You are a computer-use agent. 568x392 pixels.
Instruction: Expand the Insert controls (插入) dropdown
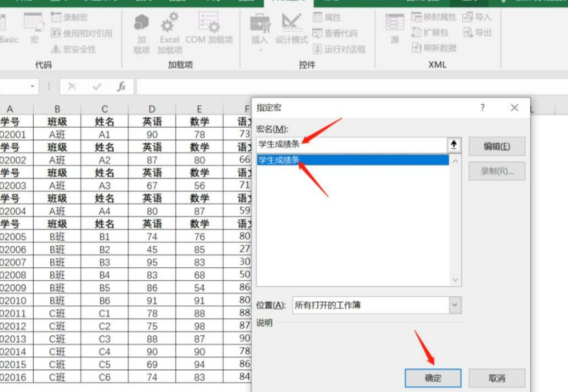click(260, 49)
